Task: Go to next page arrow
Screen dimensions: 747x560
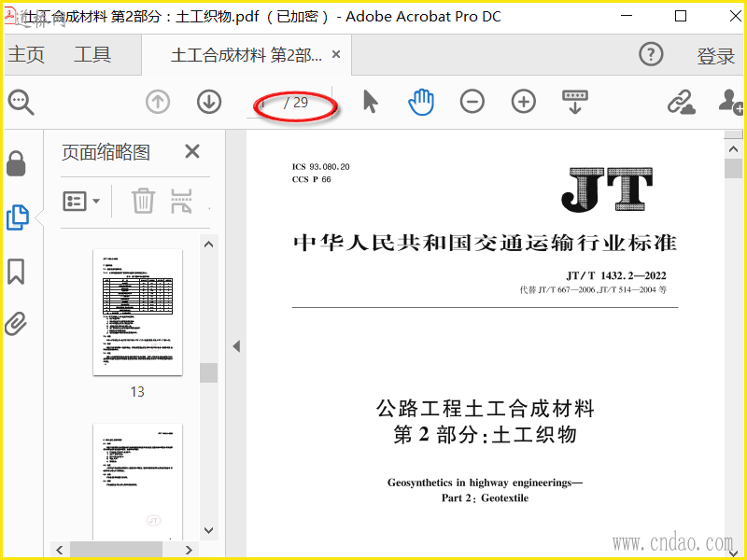Action: [x=209, y=102]
